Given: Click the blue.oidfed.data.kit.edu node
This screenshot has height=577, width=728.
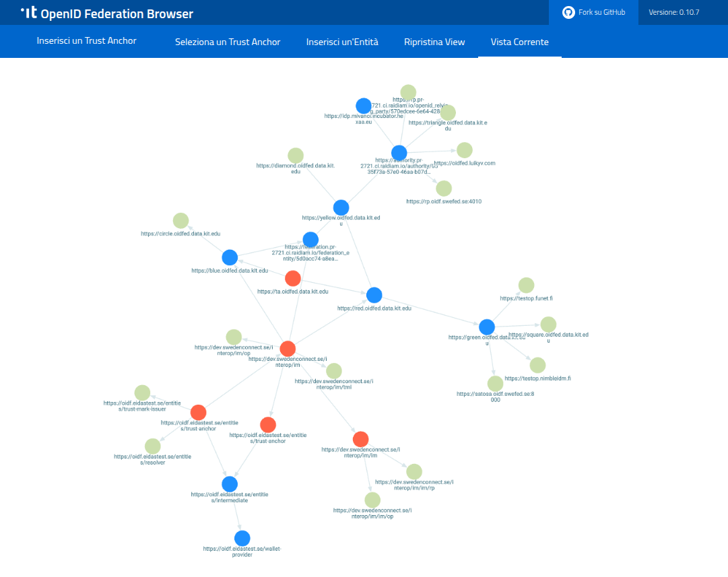Looking at the screenshot, I should click(230, 257).
